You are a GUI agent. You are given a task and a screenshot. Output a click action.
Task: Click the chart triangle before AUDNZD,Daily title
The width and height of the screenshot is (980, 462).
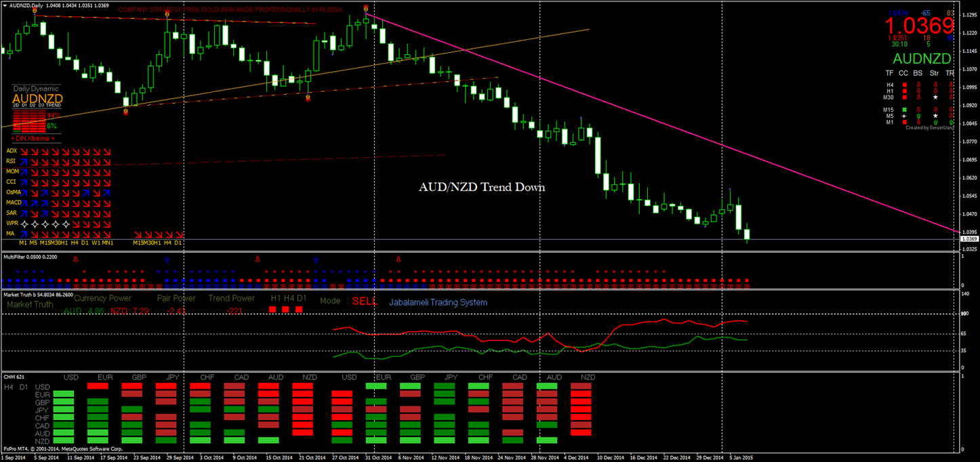pos(5,5)
